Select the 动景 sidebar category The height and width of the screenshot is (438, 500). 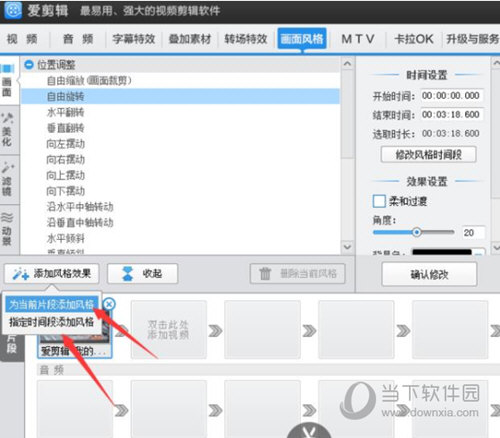[x=8, y=230]
